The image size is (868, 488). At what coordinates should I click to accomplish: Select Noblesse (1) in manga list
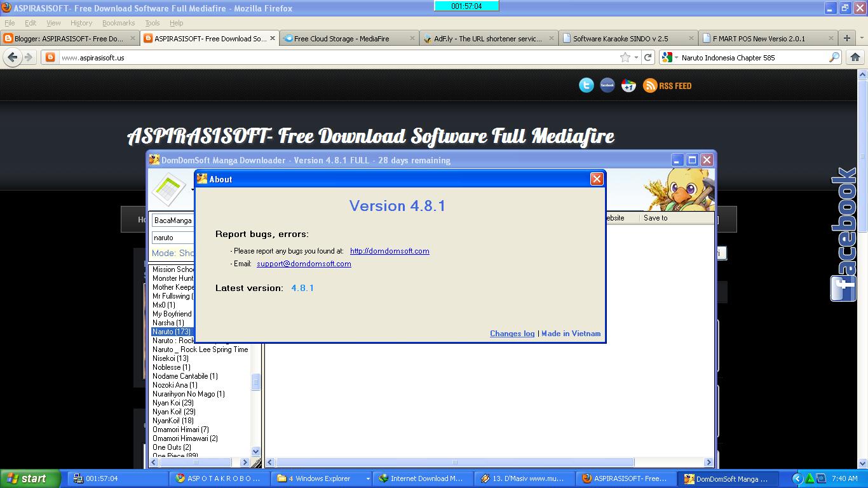[171, 367]
